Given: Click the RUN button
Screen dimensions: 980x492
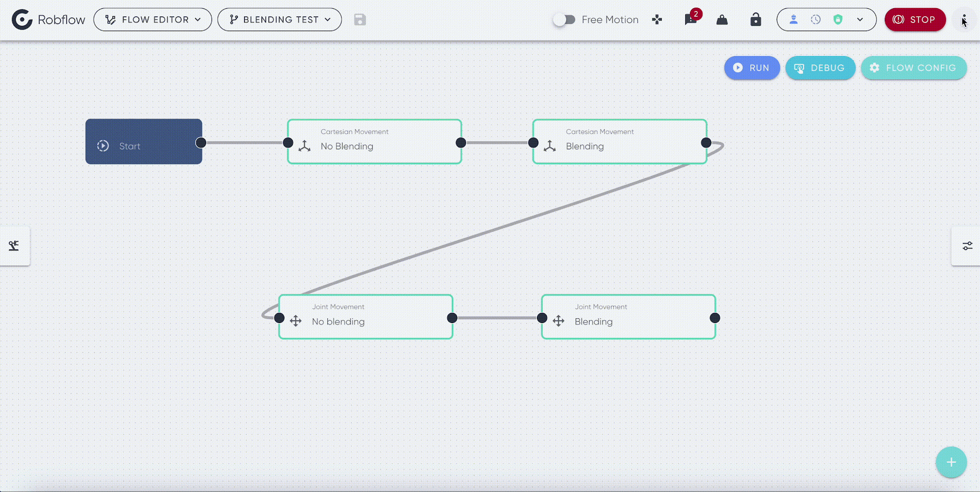Looking at the screenshot, I should 752,68.
